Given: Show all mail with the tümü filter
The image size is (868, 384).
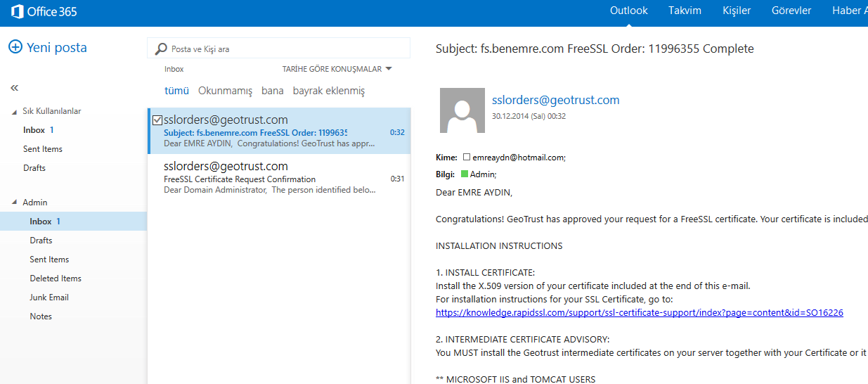Looking at the screenshot, I should [x=177, y=91].
